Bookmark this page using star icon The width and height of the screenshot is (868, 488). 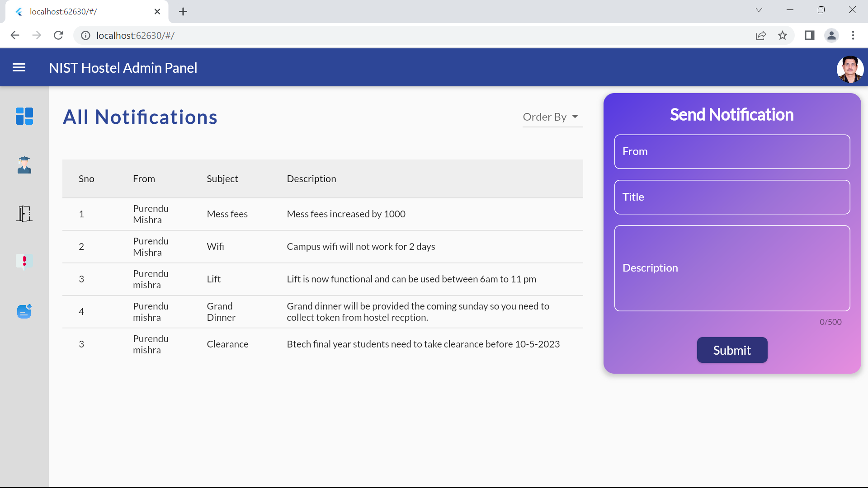(783, 35)
